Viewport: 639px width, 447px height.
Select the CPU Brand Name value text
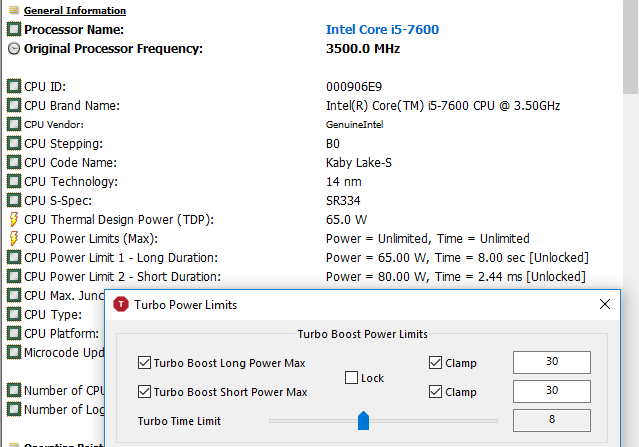[x=443, y=106]
